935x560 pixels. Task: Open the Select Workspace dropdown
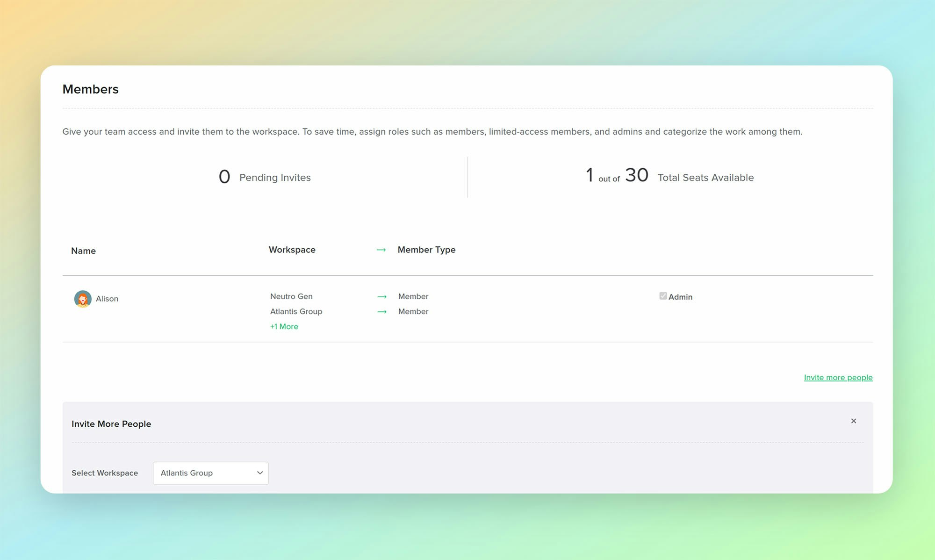(x=210, y=473)
